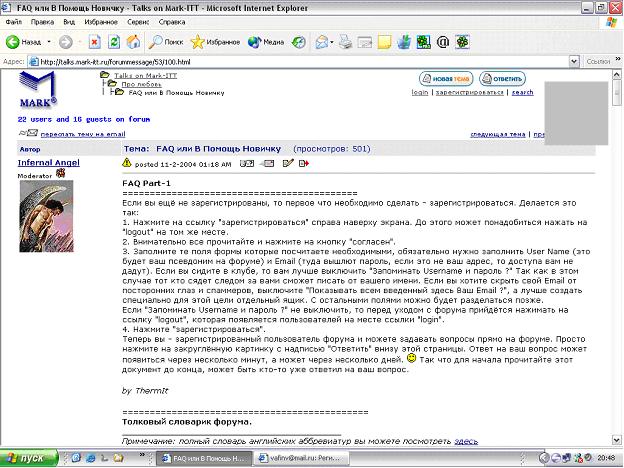Click the здесь link in the note
Screen dimensions: 624x468
pos(466,441)
